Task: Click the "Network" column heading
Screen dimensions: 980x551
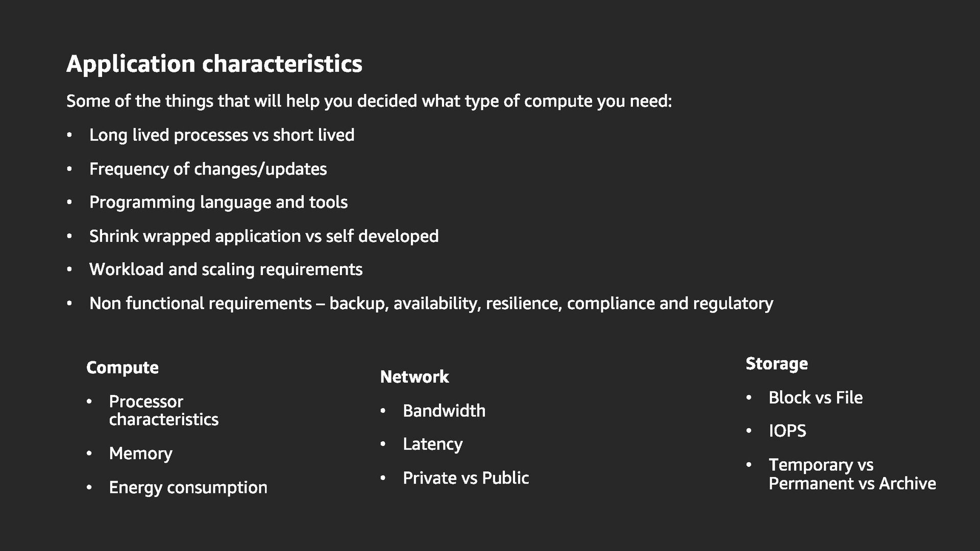Action: [414, 377]
